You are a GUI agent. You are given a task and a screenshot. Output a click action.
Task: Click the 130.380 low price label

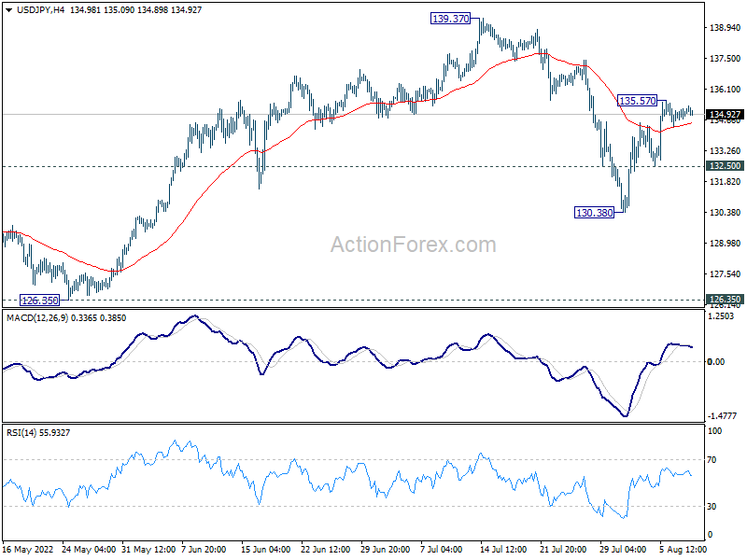click(595, 213)
